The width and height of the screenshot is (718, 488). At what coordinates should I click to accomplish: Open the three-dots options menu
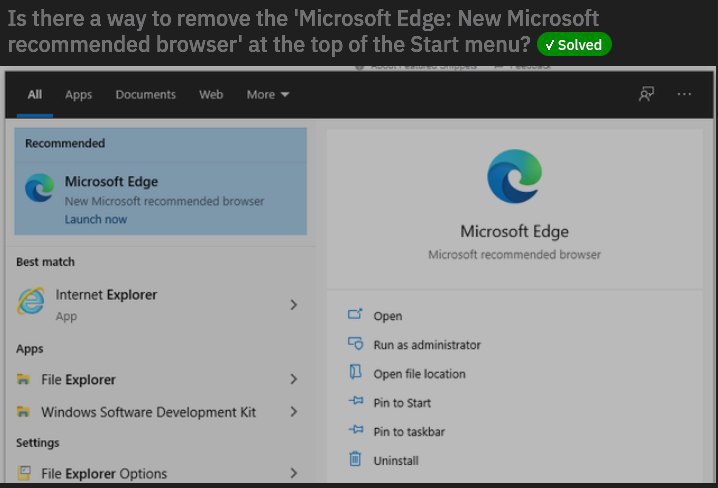pyautogui.click(x=684, y=94)
